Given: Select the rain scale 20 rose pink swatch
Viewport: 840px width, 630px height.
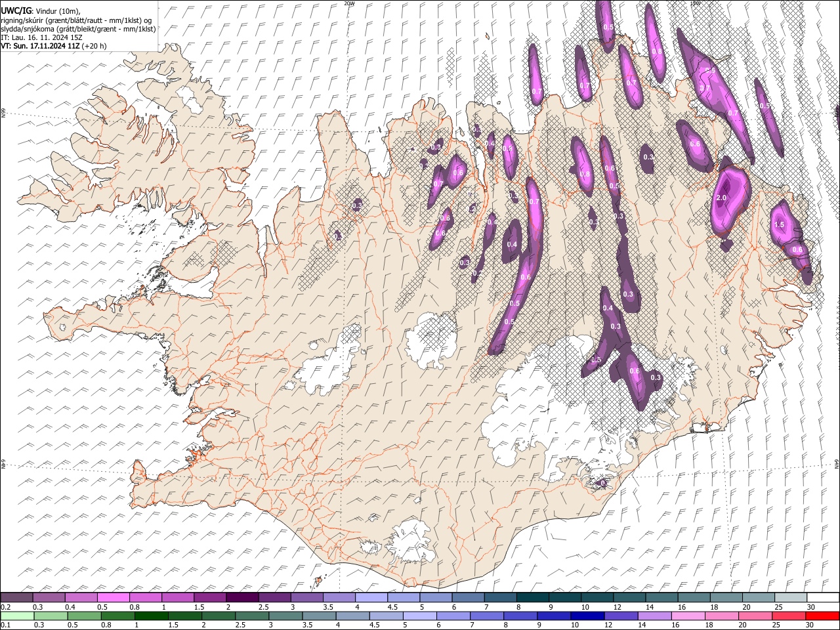Looking at the screenshot, I should (x=755, y=616).
